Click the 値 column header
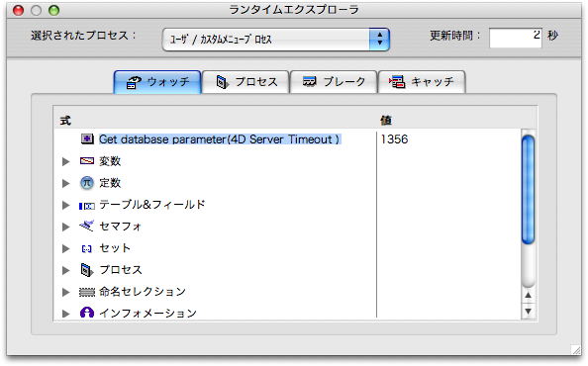The image size is (588, 366). click(386, 121)
